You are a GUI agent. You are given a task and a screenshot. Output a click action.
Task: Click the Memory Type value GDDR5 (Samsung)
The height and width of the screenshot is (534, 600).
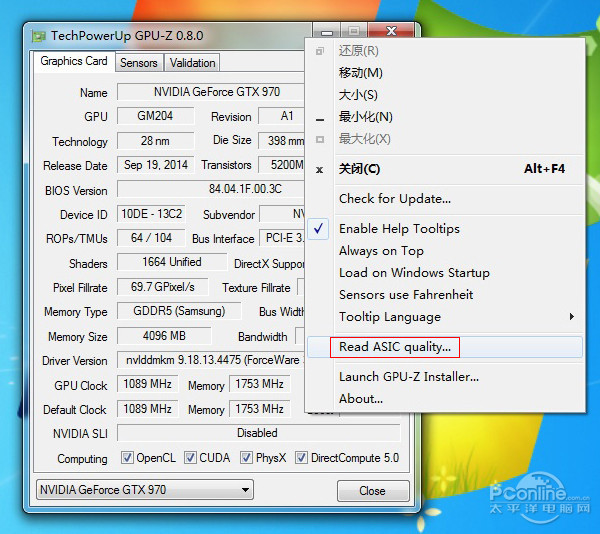tap(179, 311)
